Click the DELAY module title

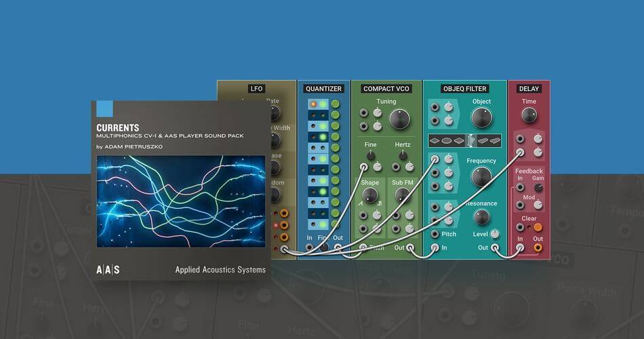tap(529, 89)
